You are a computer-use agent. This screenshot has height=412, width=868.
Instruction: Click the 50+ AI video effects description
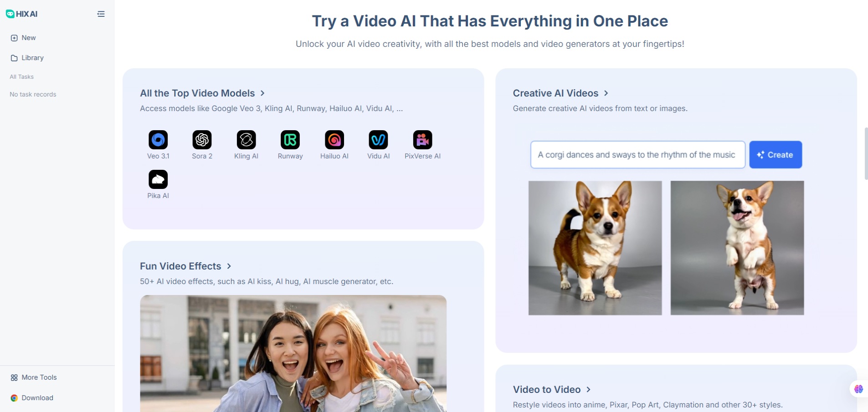(x=267, y=281)
